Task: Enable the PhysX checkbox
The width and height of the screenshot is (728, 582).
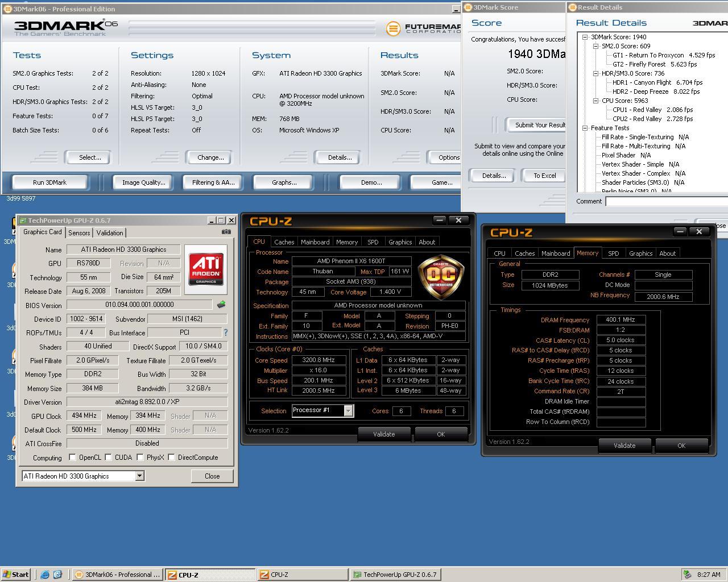Action: 140,457
